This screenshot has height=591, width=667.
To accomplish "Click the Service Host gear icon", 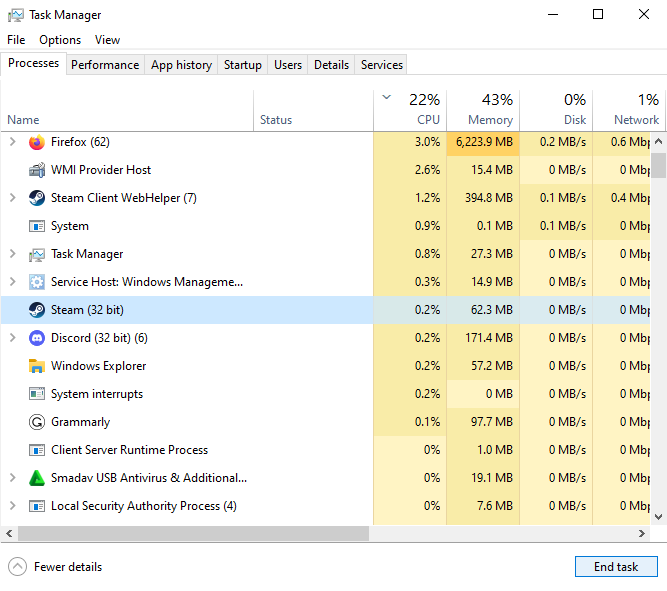I will 37,282.
